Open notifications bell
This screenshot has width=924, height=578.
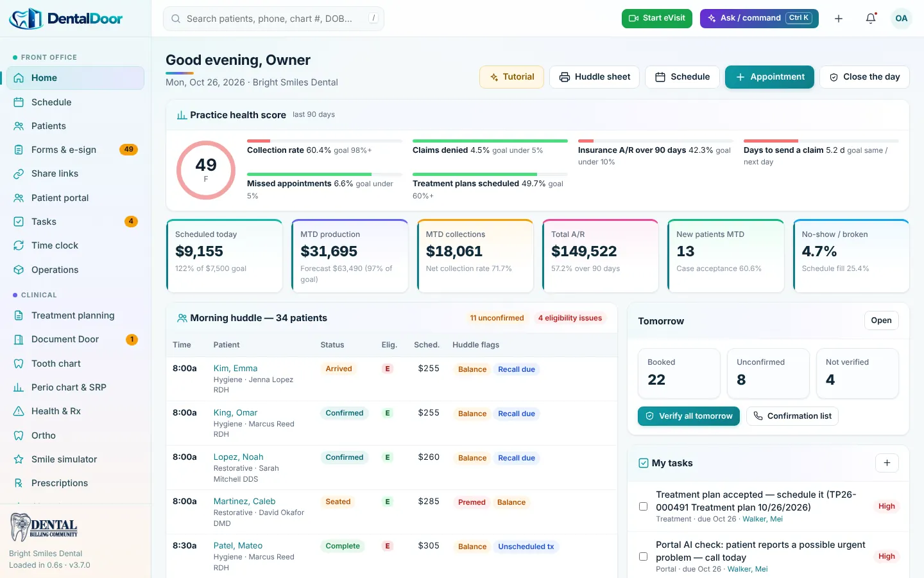pos(871,19)
